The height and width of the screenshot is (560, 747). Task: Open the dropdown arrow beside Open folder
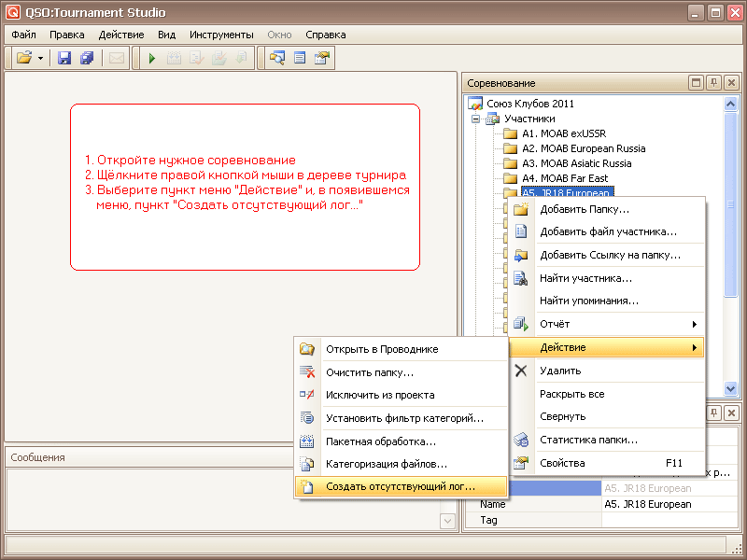(x=41, y=58)
